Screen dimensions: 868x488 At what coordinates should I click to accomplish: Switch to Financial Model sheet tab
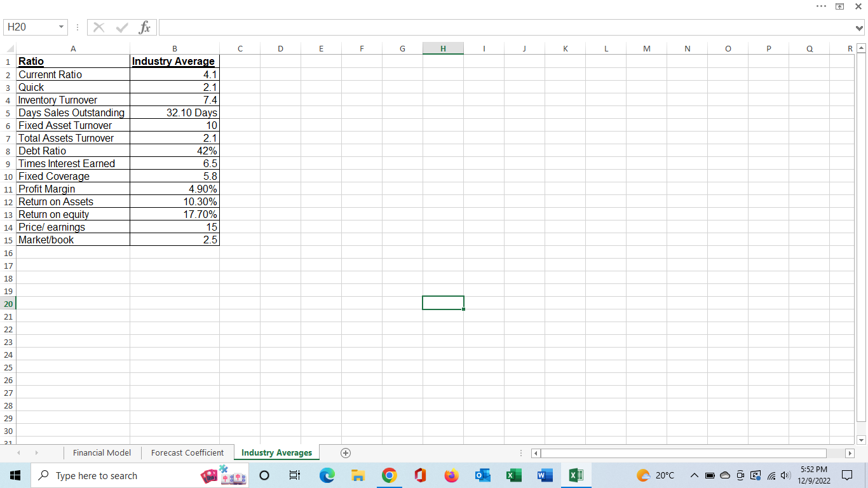102,453
